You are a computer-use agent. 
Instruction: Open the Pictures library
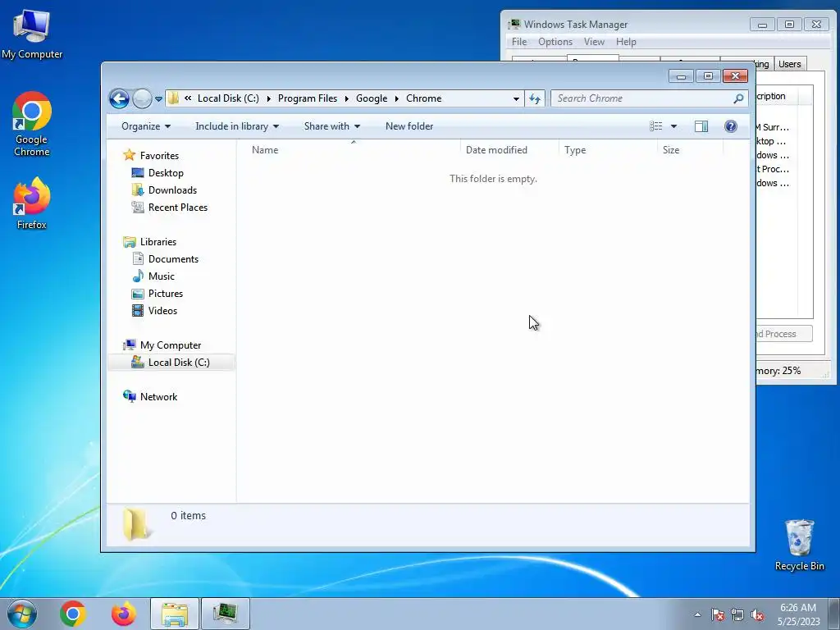pyautogui.click(x=166, y=294)
